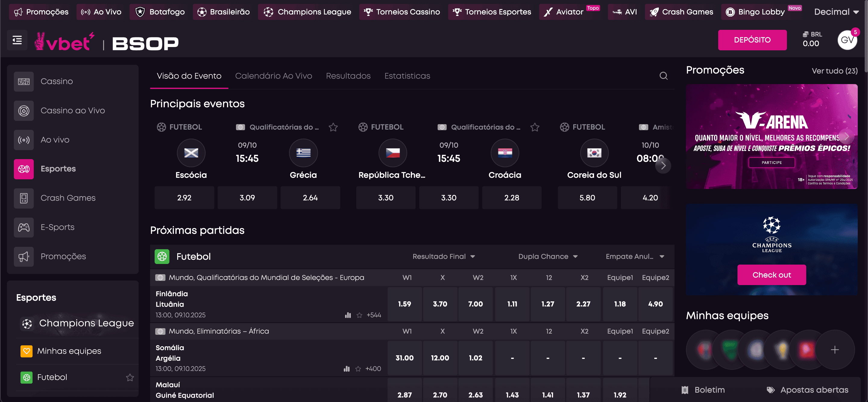
Task: Click the search magnifier icon
Action: tap(663, 76)
